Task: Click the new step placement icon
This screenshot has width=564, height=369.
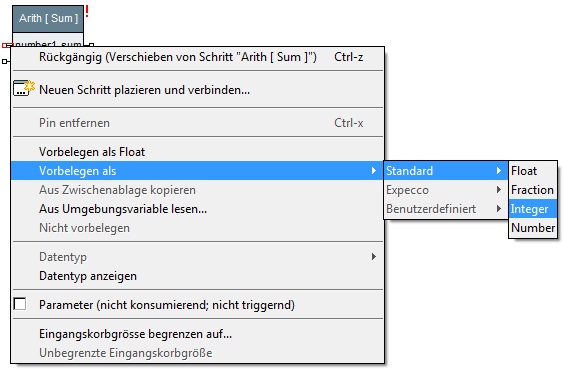Action: (24, 88)
